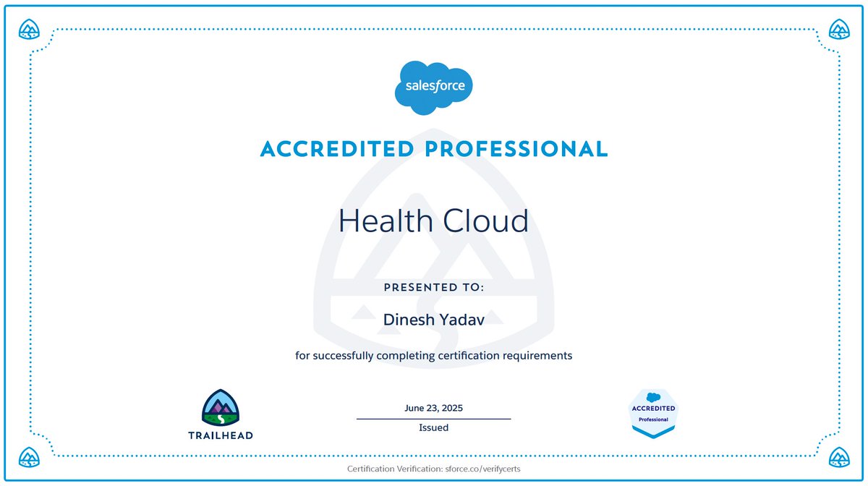Click the recipient name 'Dinesh Yadav'
868x486 pixels.
point(434,319)
